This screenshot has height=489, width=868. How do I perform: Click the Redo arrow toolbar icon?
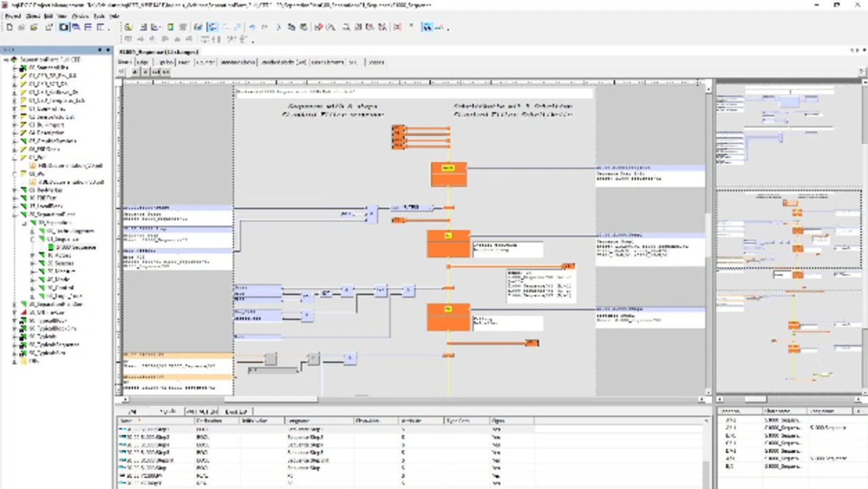[x=264, y=27]
